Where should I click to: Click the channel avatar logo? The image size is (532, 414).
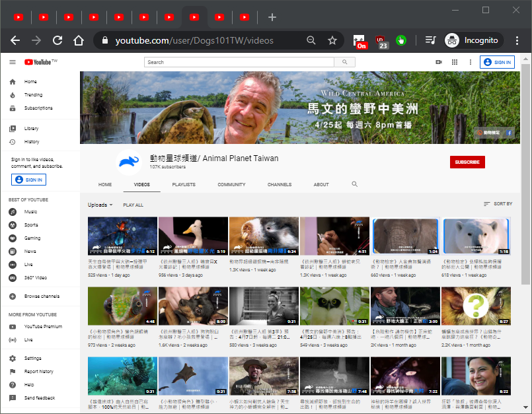click(129, 162)
